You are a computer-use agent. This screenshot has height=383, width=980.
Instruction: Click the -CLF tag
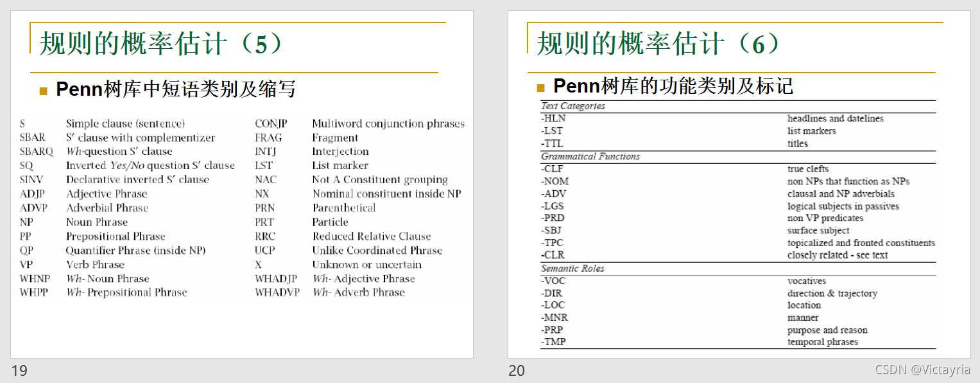tap(552, 169)
